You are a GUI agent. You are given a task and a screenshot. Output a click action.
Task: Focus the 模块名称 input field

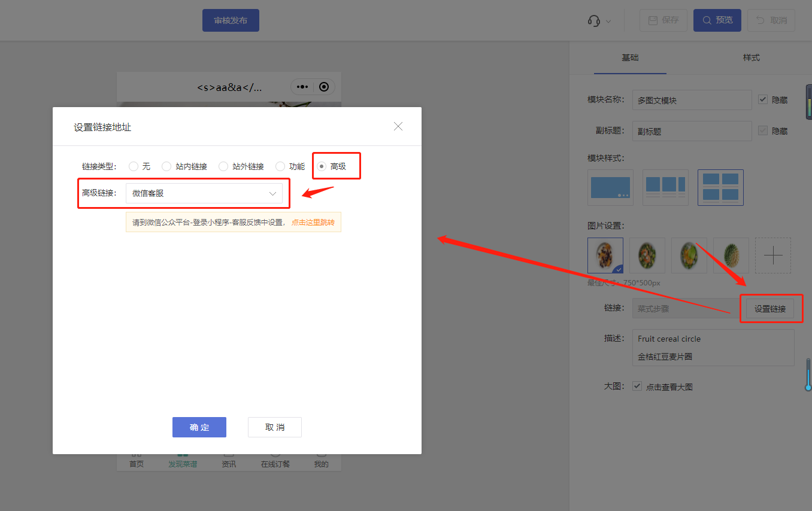pos(692,101)
